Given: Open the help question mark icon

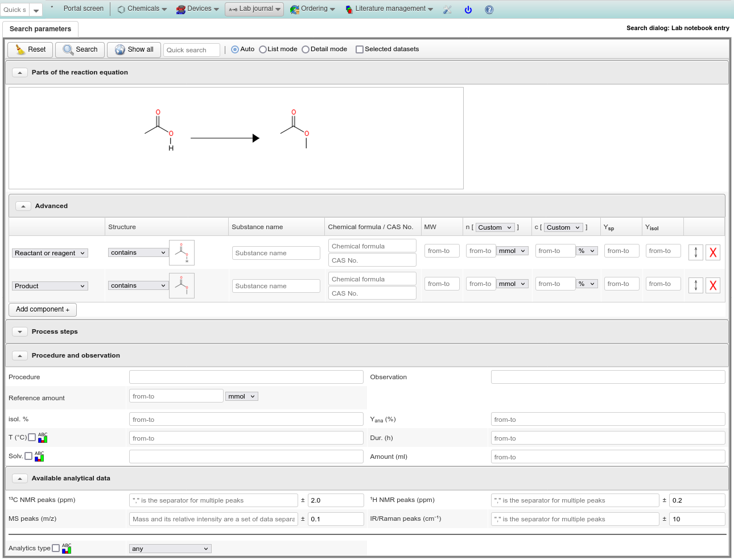Looking at the screenshot, I should [x=489, y=10].
